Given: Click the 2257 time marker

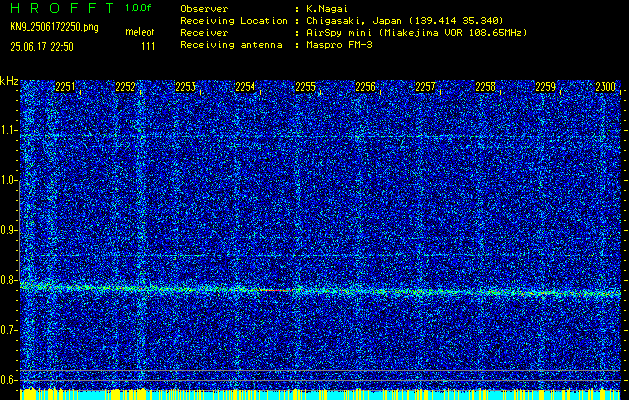Looking at the screenshot, I should click(x=425, y=87).
